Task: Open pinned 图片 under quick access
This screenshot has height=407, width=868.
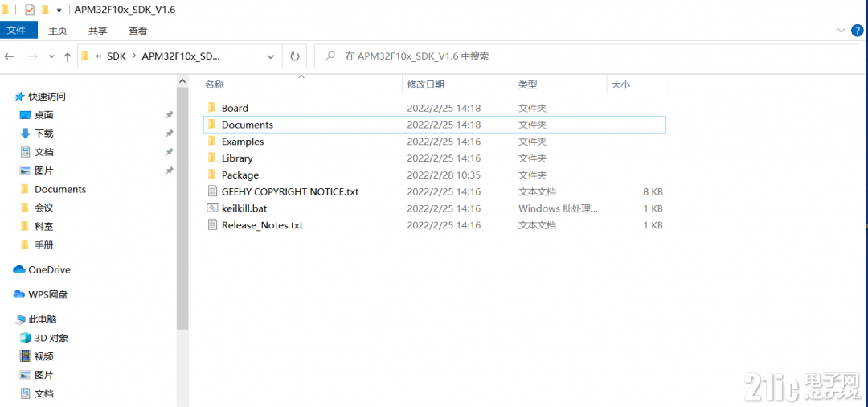Action: pos(43,171)
